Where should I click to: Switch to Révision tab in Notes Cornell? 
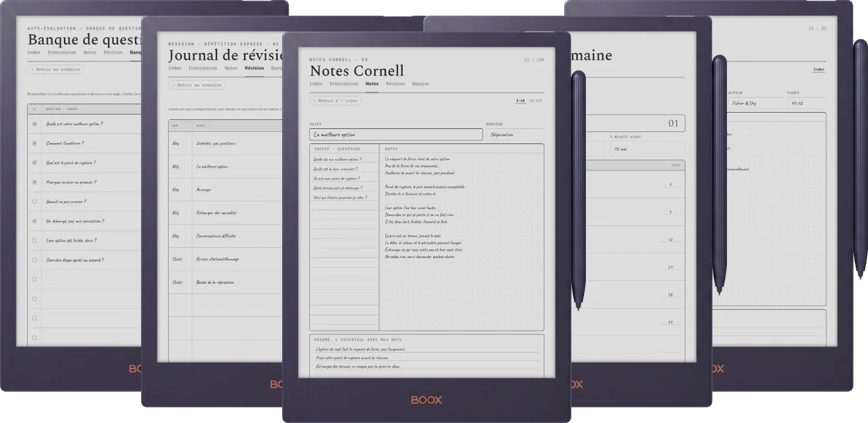395,84
